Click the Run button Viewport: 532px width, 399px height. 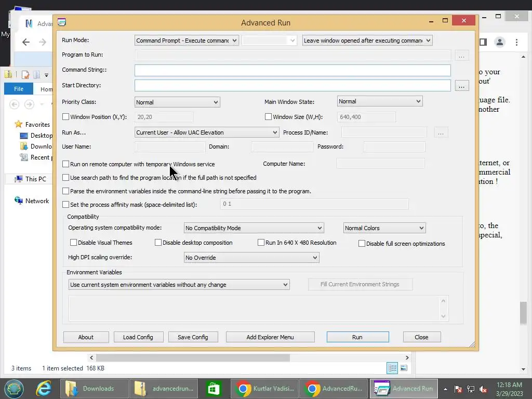click(x=357, y=337)
